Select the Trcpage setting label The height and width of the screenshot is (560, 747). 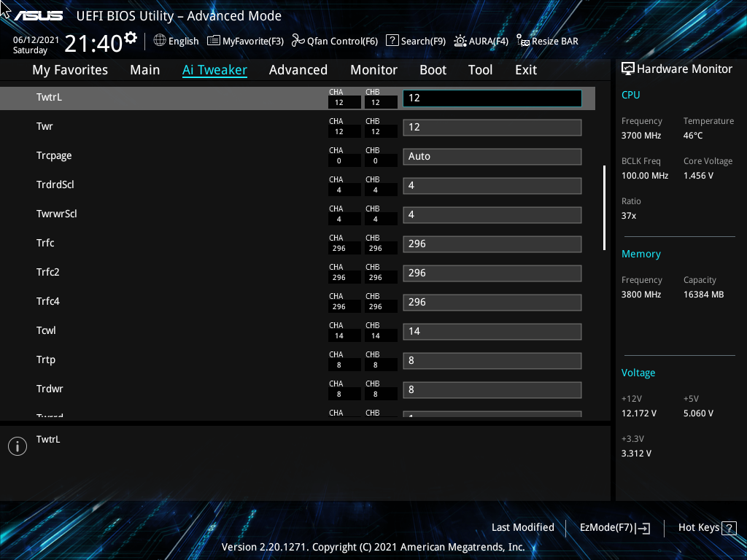coord(54,156)
